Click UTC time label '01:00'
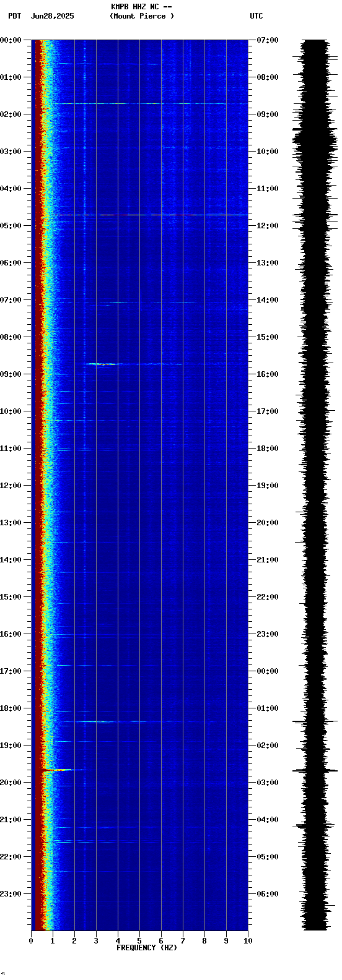The width and height of the screenshot is (342, 980). click(x=268, y=708)
